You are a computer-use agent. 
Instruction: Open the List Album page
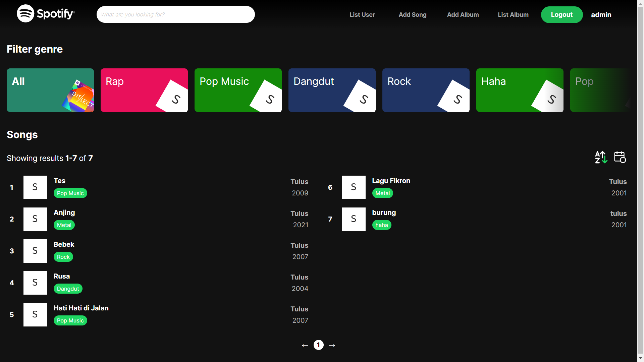point(513,15)
